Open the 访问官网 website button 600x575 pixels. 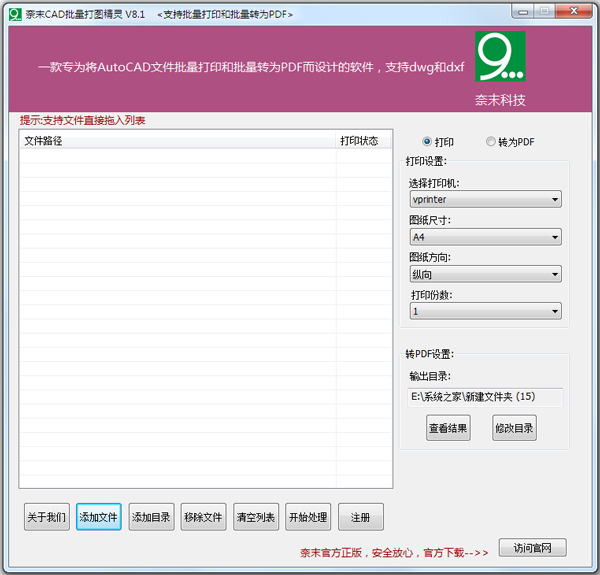(x=539, y=548)
